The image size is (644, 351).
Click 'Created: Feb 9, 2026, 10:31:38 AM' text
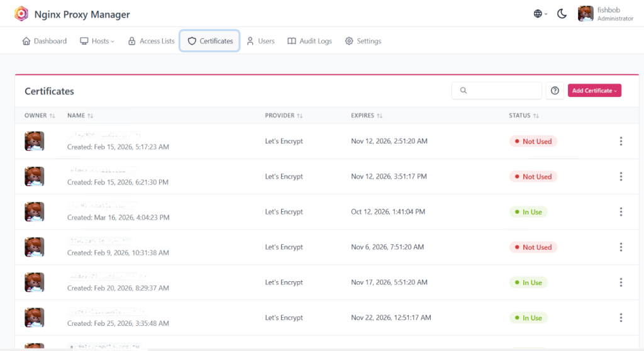pyautogui.click(x=118, y=253)
